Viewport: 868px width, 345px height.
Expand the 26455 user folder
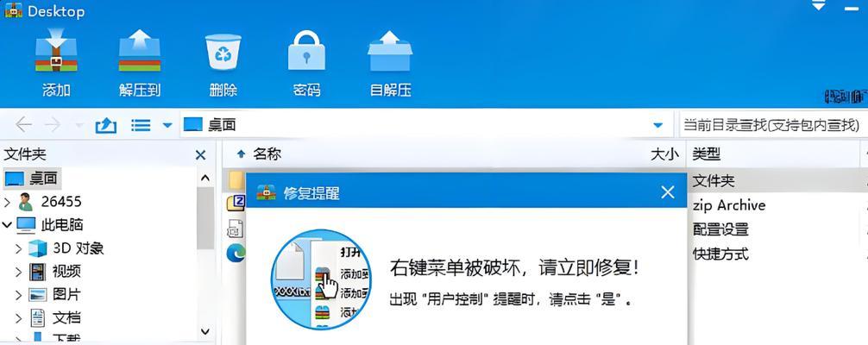7,202
